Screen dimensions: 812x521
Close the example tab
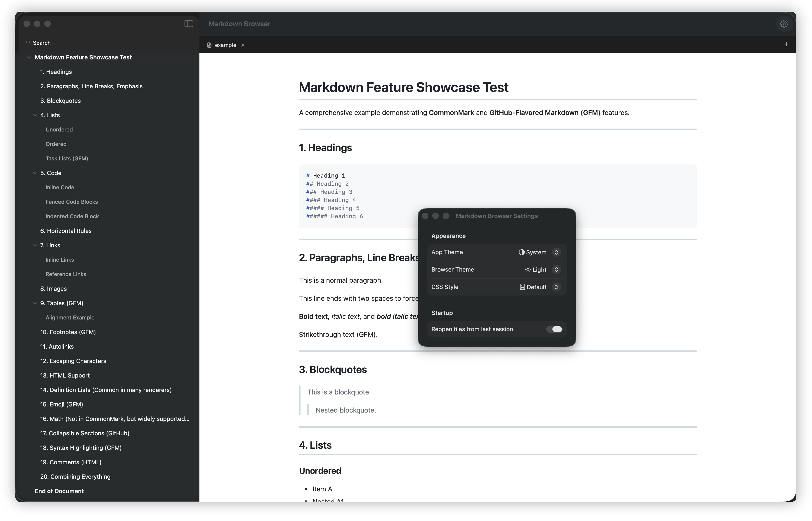coord(243,45)
